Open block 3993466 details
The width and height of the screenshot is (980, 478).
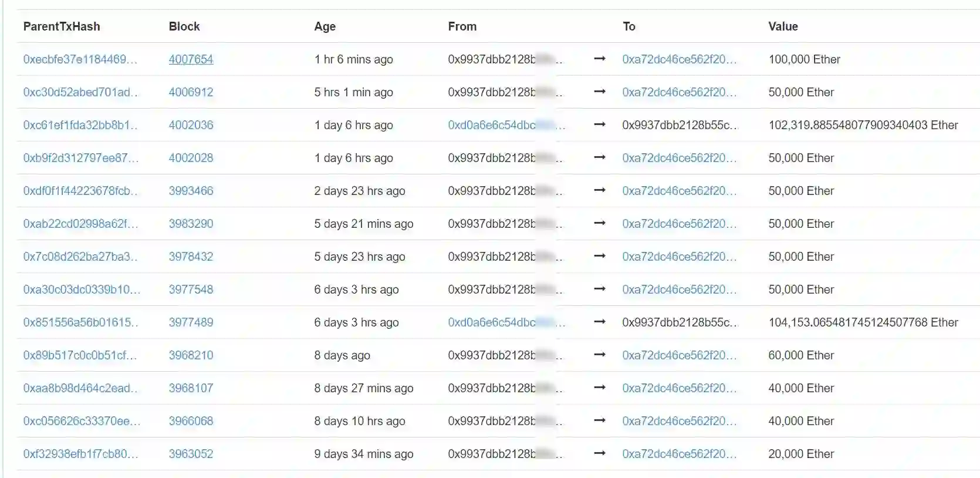coord(191,191)
